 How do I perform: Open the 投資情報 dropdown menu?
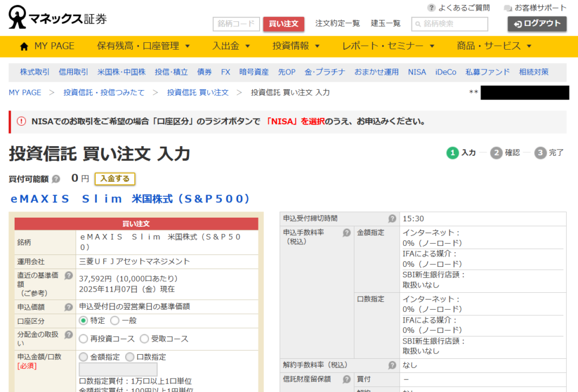tap(296, 46)
